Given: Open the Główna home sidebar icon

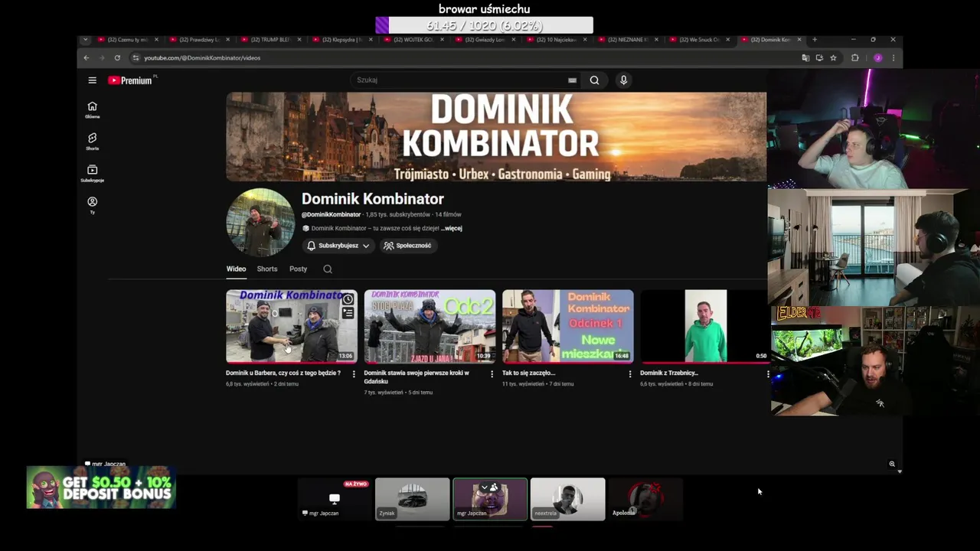Looking at the screenshot, I should 92,110.
